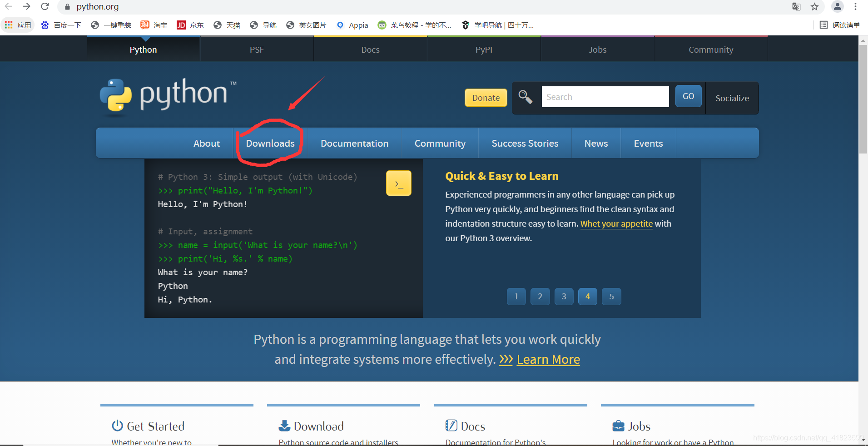Viewport: 868px width, 446px height.
Task: Click the lock icon beside python.org
Action: pos(67,7)
